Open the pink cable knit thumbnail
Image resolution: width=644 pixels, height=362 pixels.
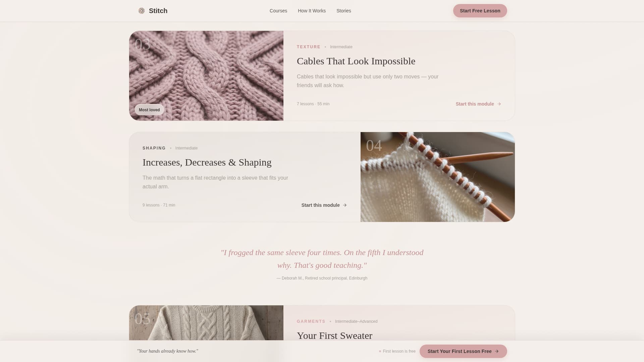(206, 76)
